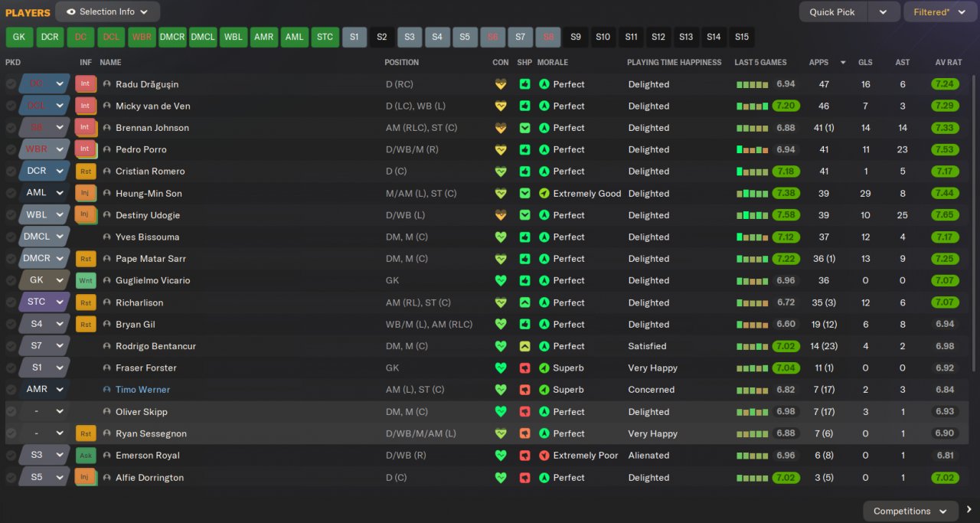Click the Wnt status icon for Guglielmo Vicario
Viewport: 980px width, 523px height.
tap(86, 280)
